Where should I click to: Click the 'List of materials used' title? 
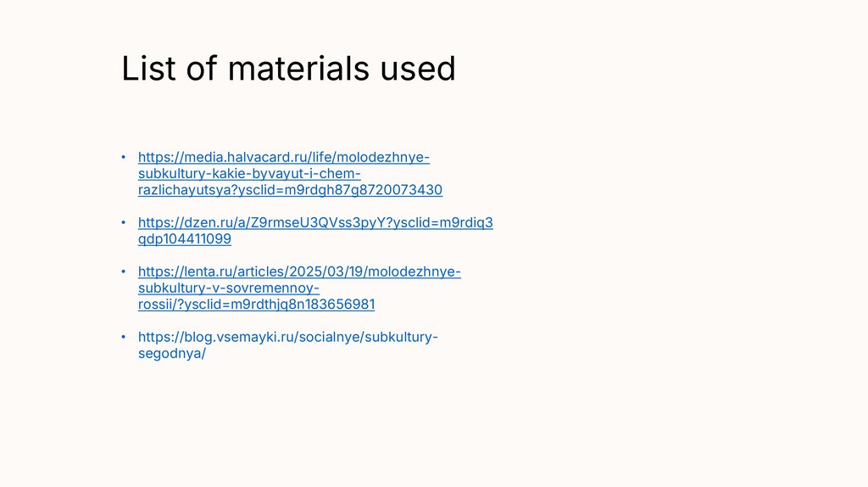coord(288,69)
